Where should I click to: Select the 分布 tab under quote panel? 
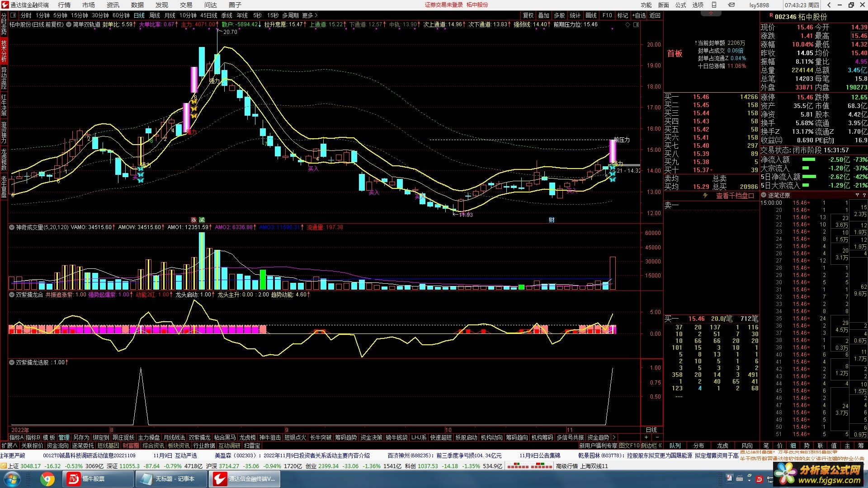click(x=698, y=446)
